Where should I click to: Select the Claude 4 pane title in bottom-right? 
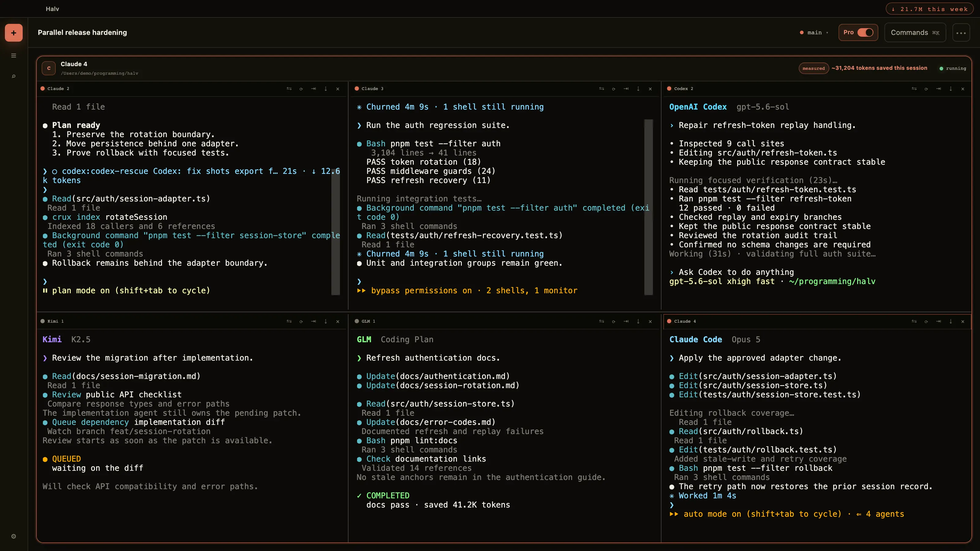(x=685, y=321)
